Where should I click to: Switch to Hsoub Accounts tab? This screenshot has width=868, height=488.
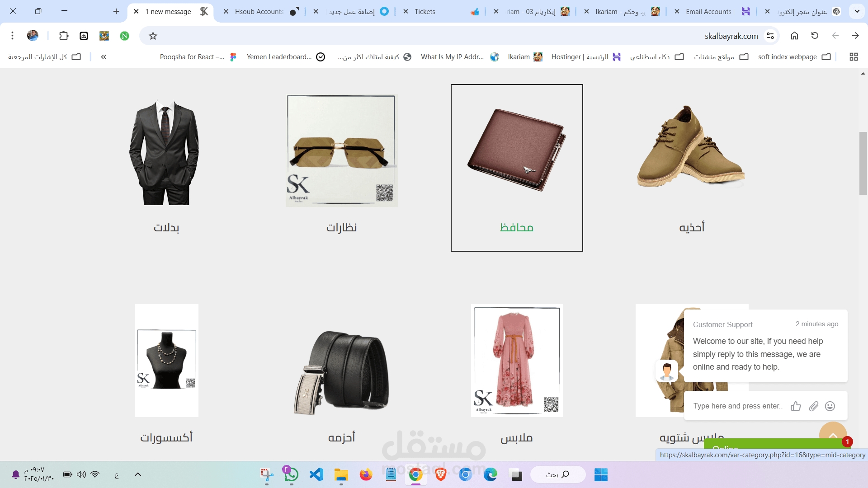click(259, 12)
